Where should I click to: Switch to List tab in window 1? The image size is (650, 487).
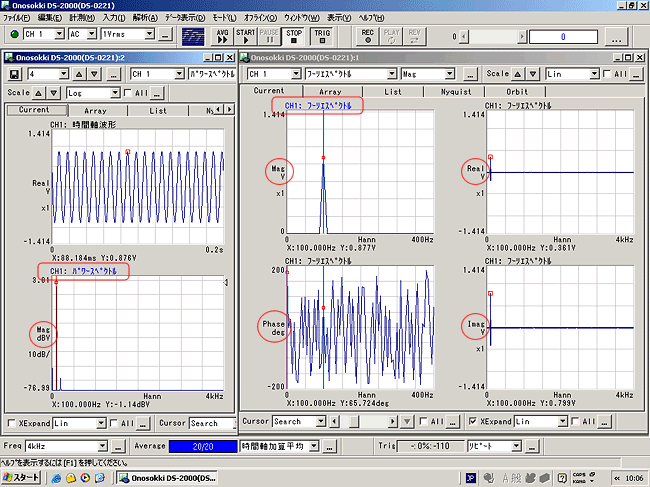click(x=392, y=92)
